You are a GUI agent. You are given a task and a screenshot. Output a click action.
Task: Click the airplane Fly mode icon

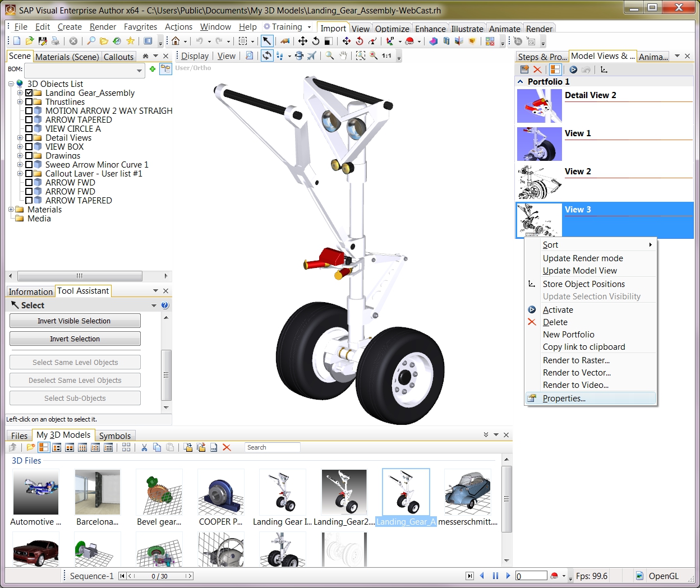[x=312, y=55]
